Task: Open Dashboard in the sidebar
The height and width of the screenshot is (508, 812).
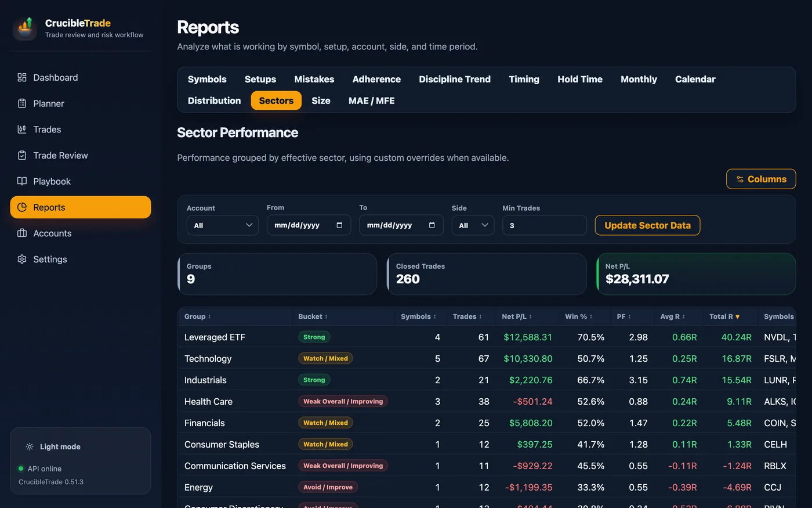Action: (x=81, y=77)
